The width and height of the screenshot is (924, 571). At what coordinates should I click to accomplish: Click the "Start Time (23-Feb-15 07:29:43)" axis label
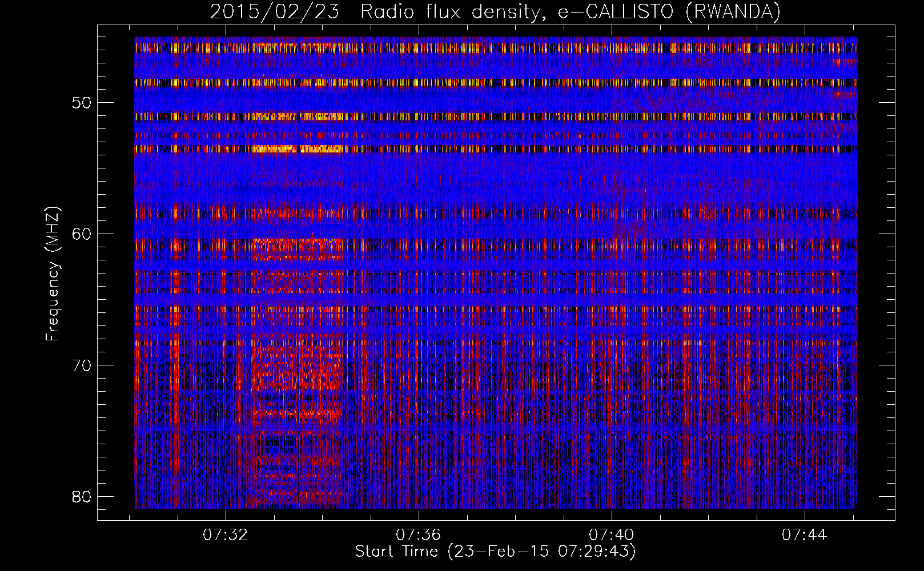[496, 552]
